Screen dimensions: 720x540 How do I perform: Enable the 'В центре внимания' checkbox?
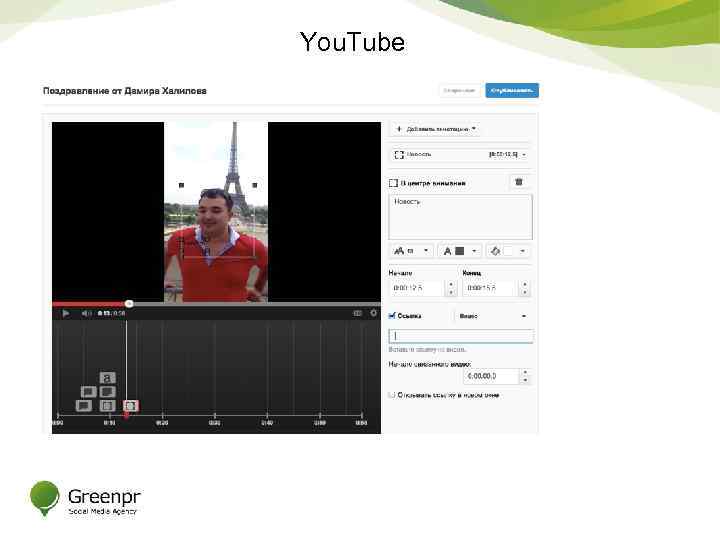point(394,183)
